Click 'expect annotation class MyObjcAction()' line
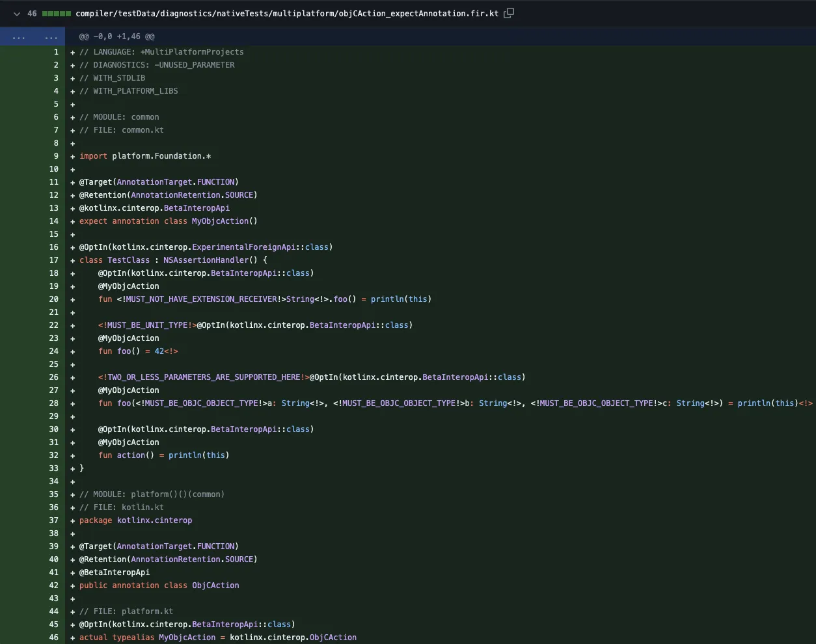The image size is (816, 644). 169,221
